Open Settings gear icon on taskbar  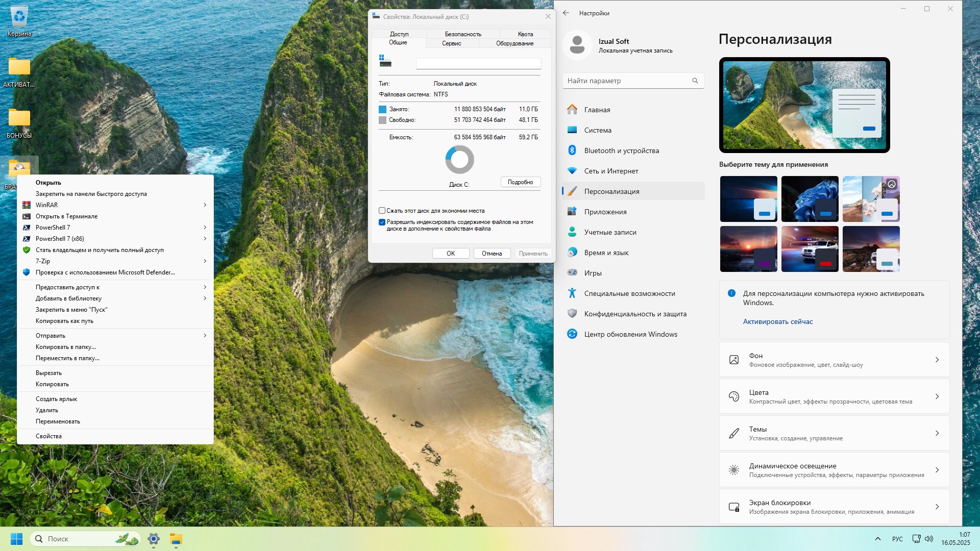click(154, 539)
